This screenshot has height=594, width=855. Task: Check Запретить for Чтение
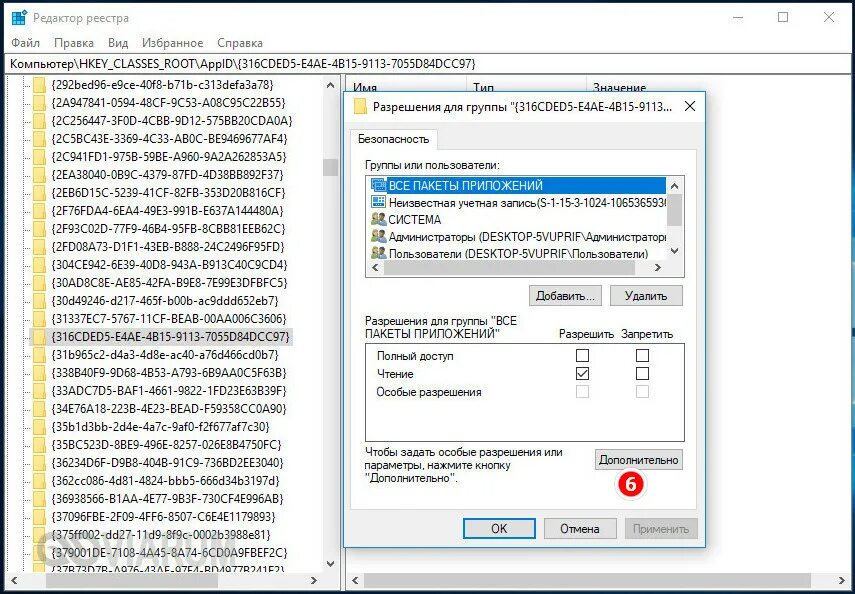click(642, 374)
